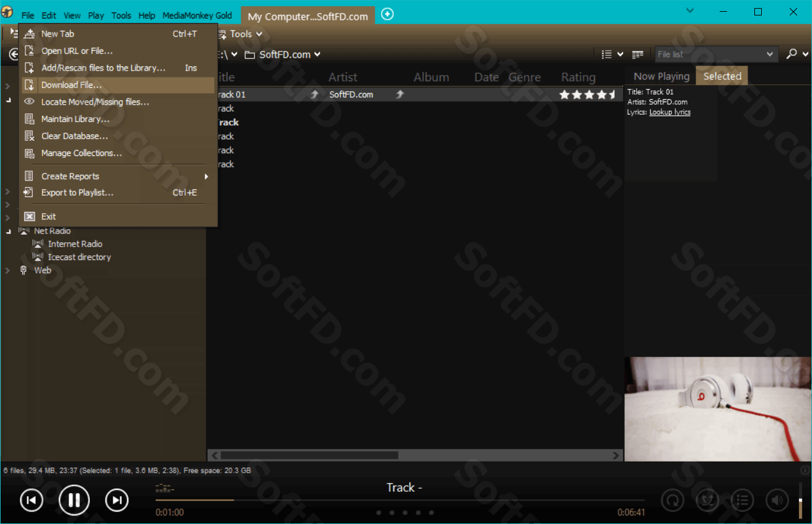Click the File list search field
812x524 pixels.
point(709,55)
